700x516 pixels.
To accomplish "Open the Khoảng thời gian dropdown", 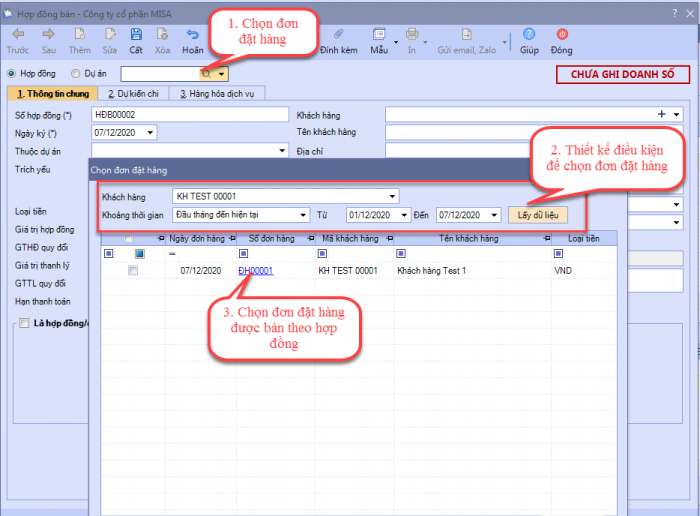I will click(302, 214).
